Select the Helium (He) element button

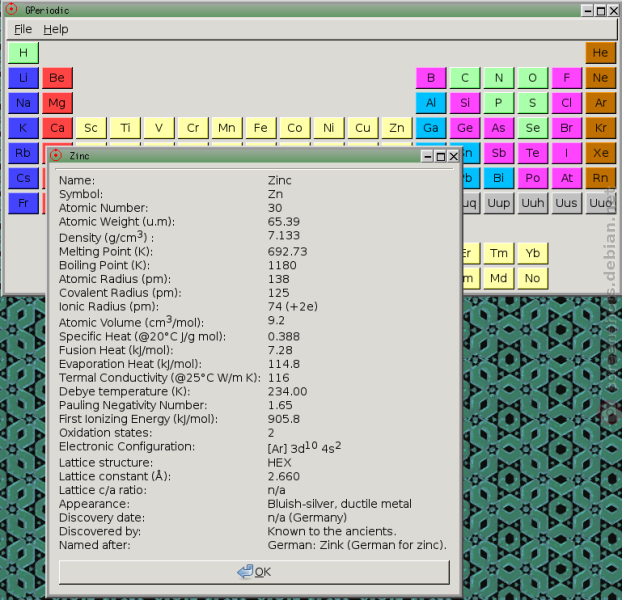point(600,53)
